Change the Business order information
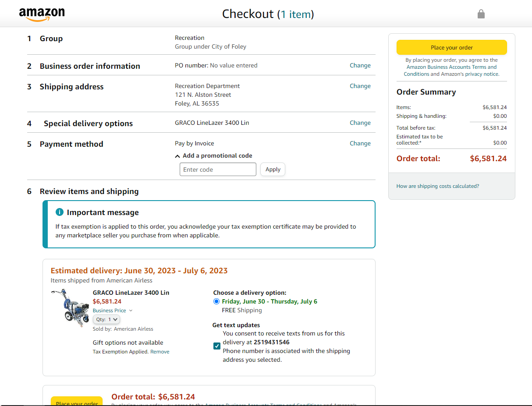 (360, 66)
